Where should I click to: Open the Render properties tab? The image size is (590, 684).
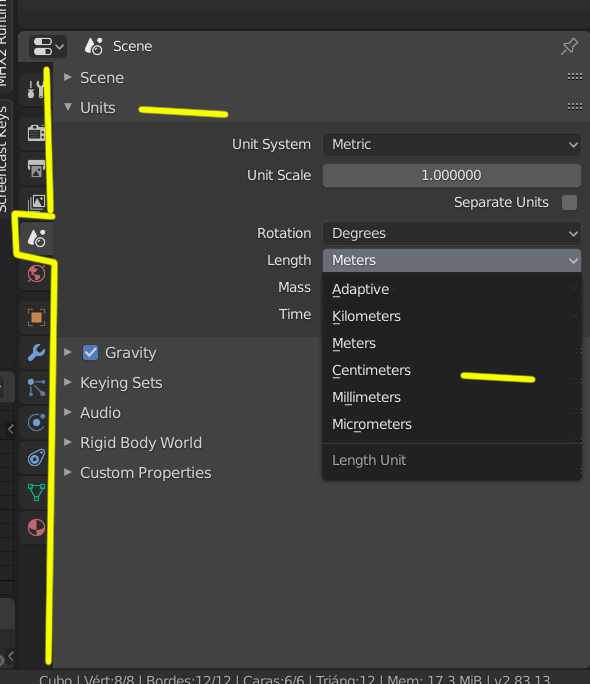click(x=36, y=133)
